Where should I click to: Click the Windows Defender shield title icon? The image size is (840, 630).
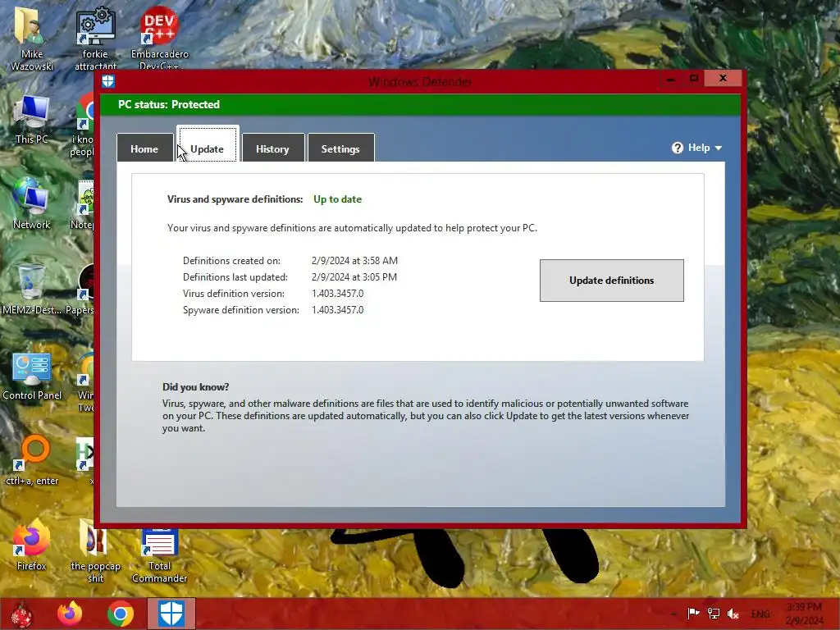[108, 81]
